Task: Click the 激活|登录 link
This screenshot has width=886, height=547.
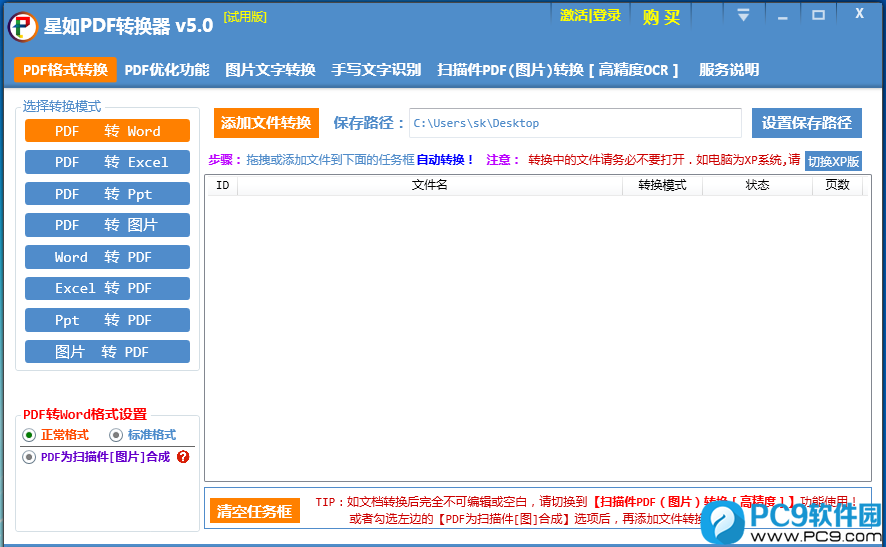Action: pyautogui.click(x=590, y=15)
